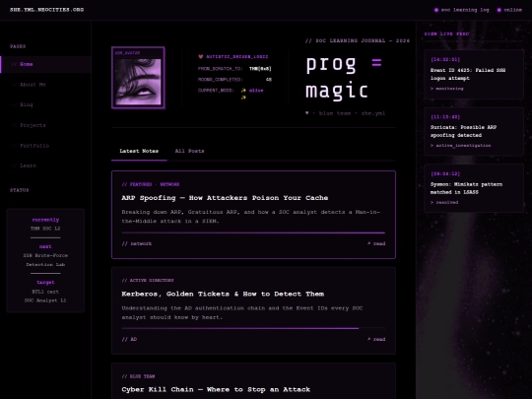Open Suricata ARP spoofing detected feed entry
This screenshot has width=532, height=399.
(474, 132)
